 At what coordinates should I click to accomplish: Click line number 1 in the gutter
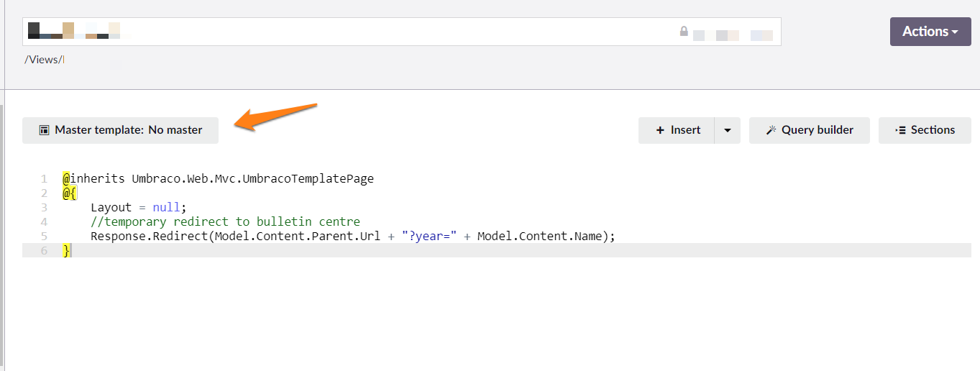tap(45, 179)
